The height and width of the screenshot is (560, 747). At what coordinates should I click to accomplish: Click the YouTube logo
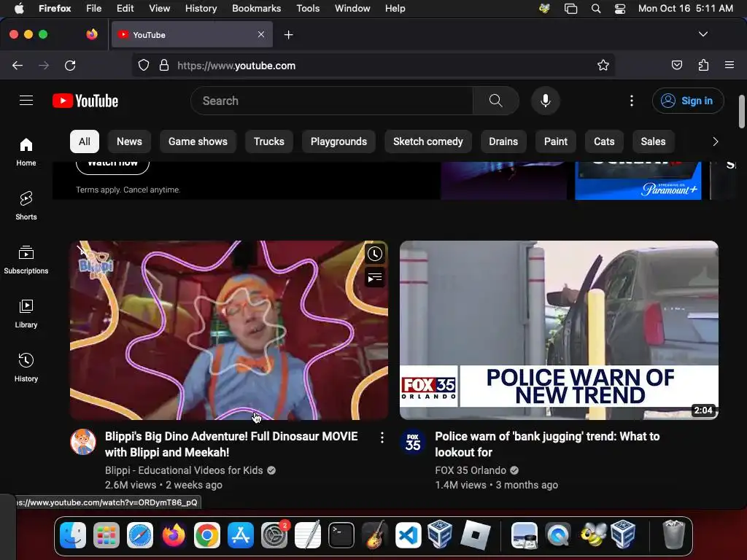click(85, 101)
